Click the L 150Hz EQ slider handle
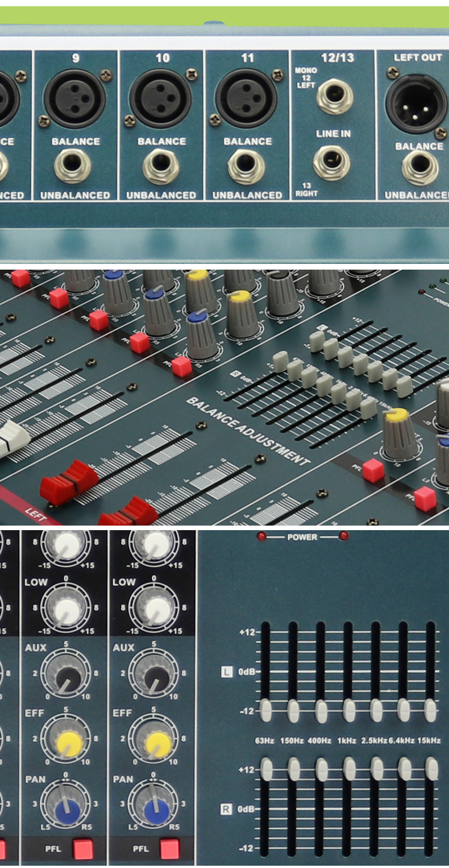The image size is (449, 868). pyautogui.click(x=293, y=711)
